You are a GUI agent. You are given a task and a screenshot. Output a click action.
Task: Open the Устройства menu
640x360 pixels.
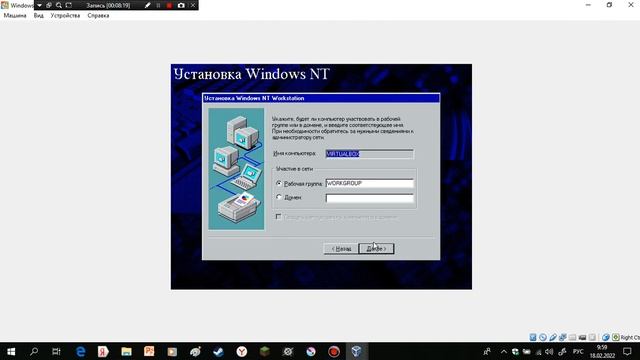coord(65,16)
